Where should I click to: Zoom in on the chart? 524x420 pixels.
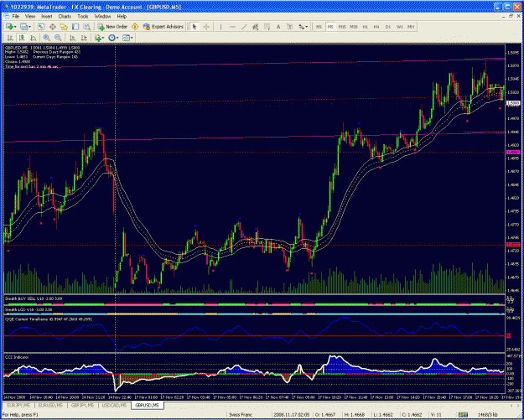(47, 38)
